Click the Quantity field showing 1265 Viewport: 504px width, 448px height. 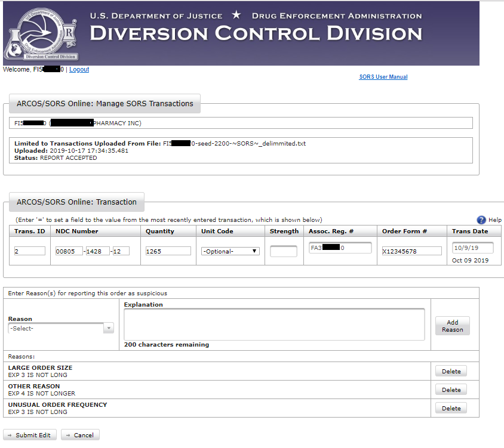click(x=168, y=251)
